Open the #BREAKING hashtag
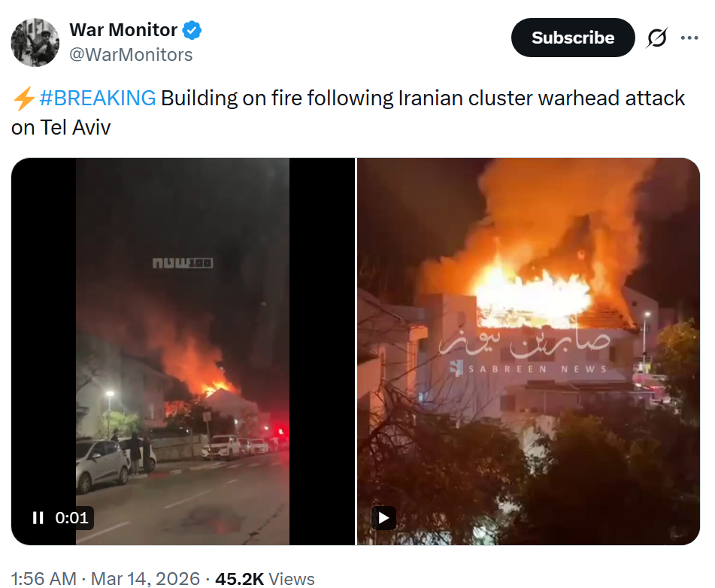The height and width of the screenshot is (588, 715). point(98,98)
